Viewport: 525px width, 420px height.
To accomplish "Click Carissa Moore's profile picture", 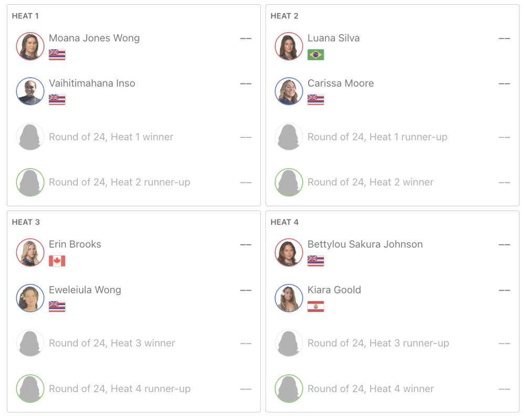I will (x=289, y=91).
